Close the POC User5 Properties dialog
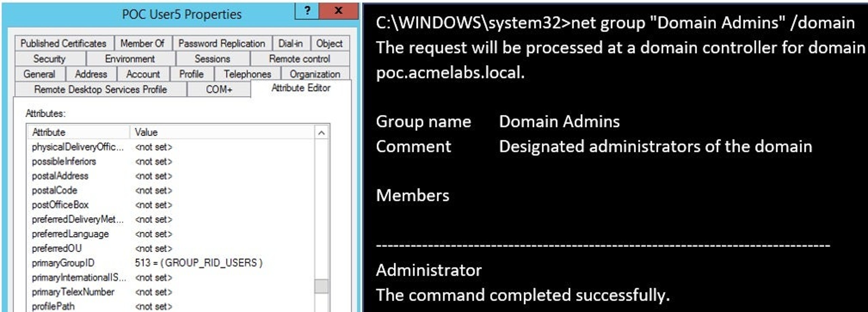 (x=338, y=11)
